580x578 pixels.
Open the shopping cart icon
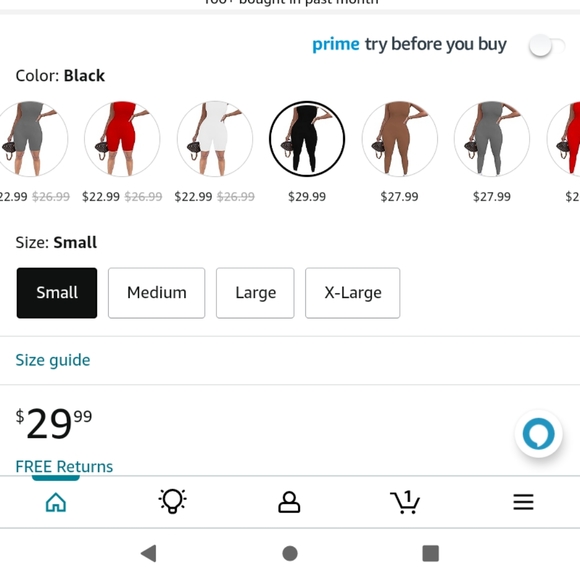(x=405, y=502)
